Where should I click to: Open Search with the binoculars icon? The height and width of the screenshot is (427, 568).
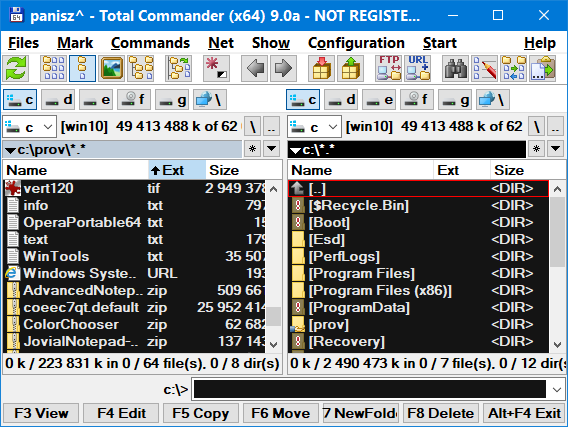(x=456, y=68)
